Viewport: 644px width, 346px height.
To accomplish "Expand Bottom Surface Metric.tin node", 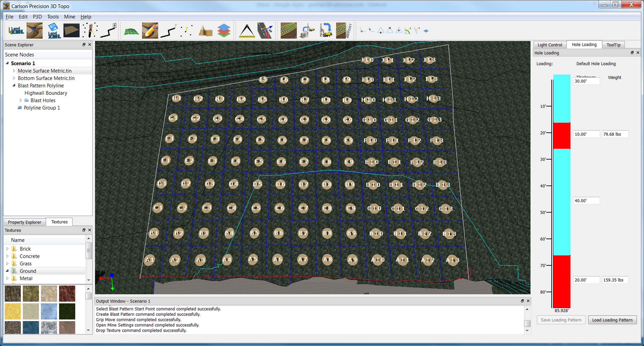I will point(14,78).
